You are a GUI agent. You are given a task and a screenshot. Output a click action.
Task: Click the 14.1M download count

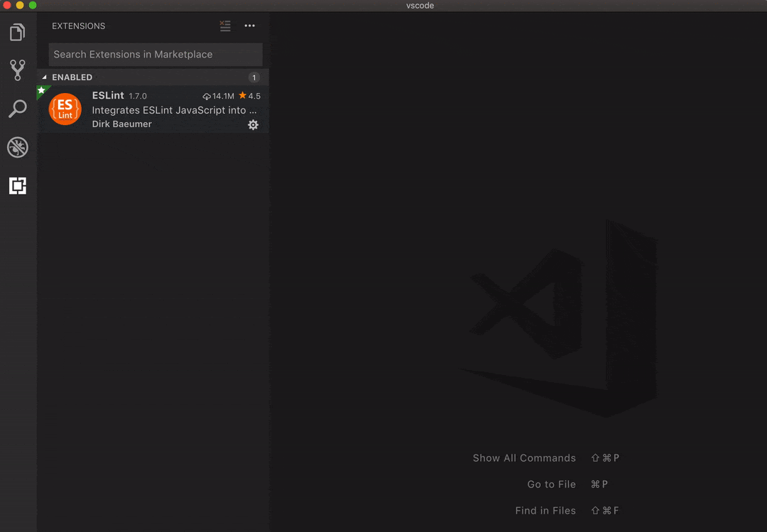point(219,96)
